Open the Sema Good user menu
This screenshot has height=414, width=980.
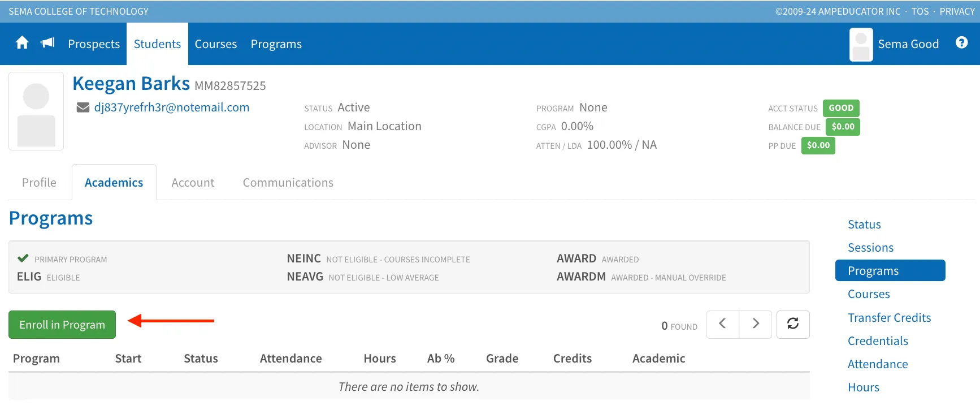[908, 44]
